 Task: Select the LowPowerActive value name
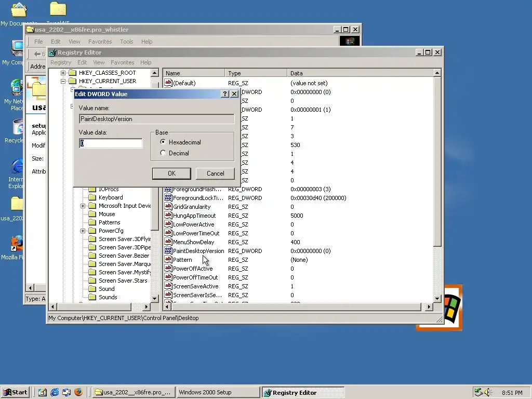click(x=193, y=224)
